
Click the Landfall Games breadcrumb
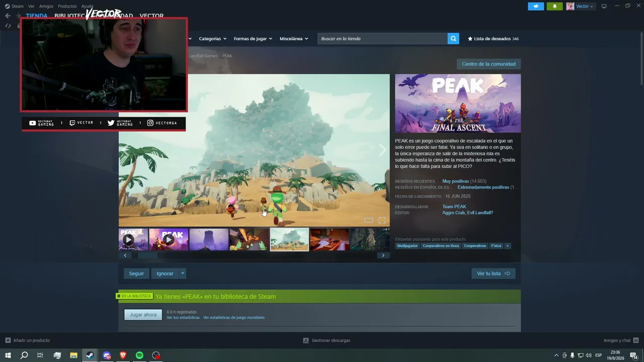203,56
